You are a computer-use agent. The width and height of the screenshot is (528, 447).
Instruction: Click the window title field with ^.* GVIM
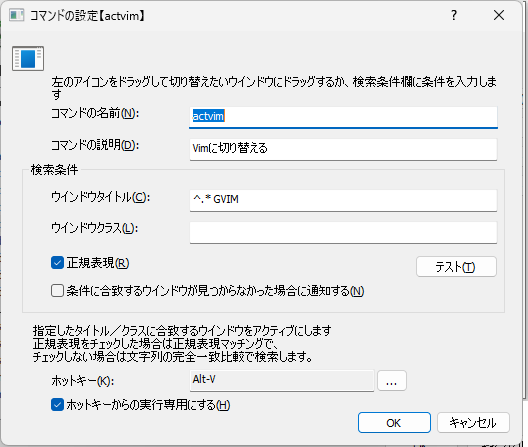pyautogui.click(x=343, y=200)
